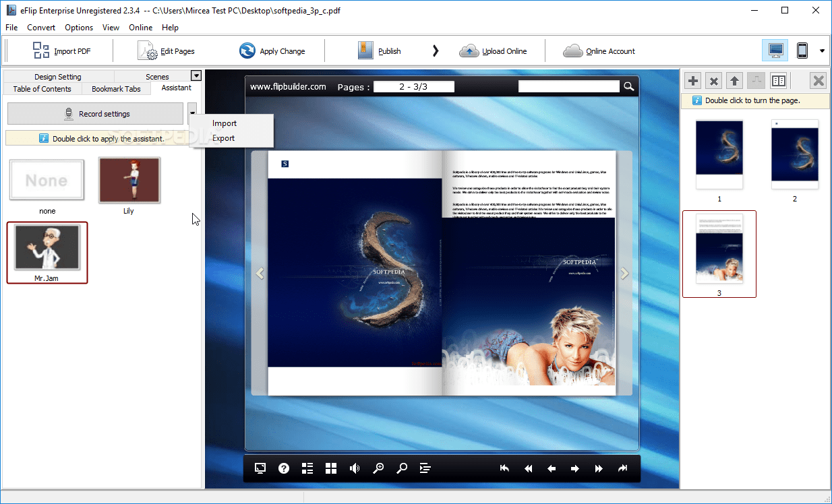
Task: Click the indented list icon in bottom bar
Action: point(425,468)
